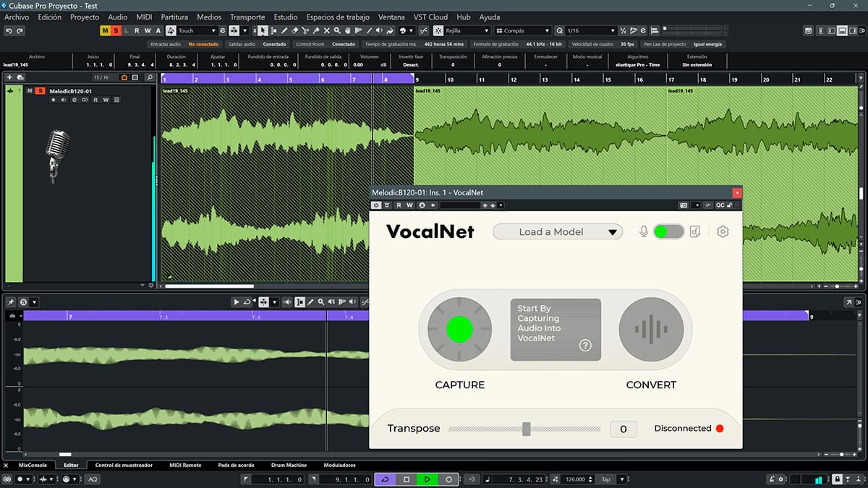Toggle global Read automation R button

tap(137, 31)
